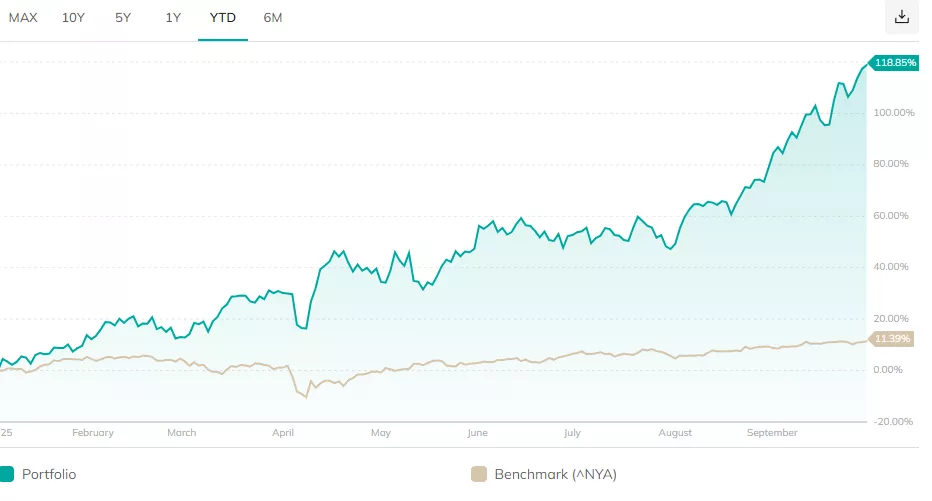Click the beige Benchmark legend swatch

pyautogui.click(x=478, y=474)
